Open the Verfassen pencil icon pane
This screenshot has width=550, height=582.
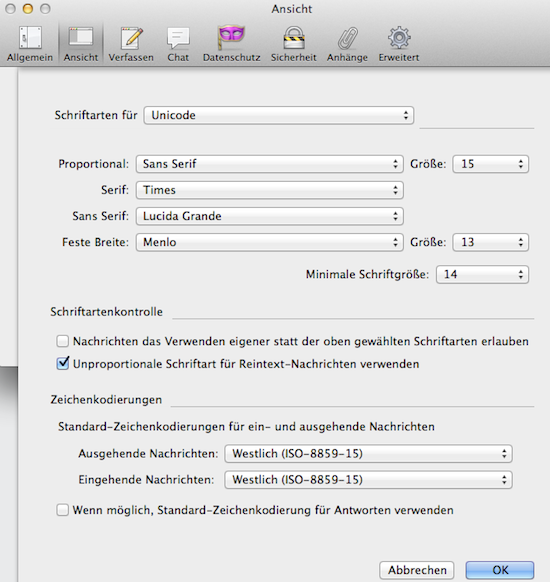click(131, 44)
